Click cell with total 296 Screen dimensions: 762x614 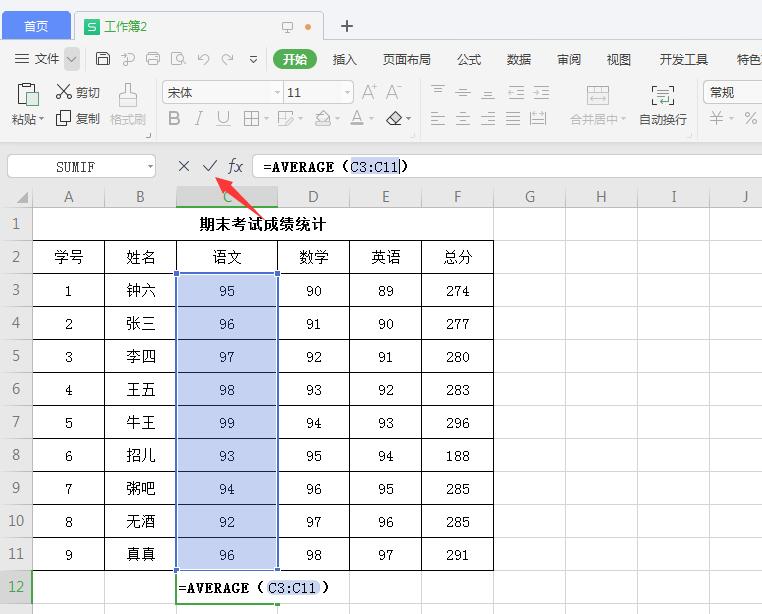tap(457, 422)
